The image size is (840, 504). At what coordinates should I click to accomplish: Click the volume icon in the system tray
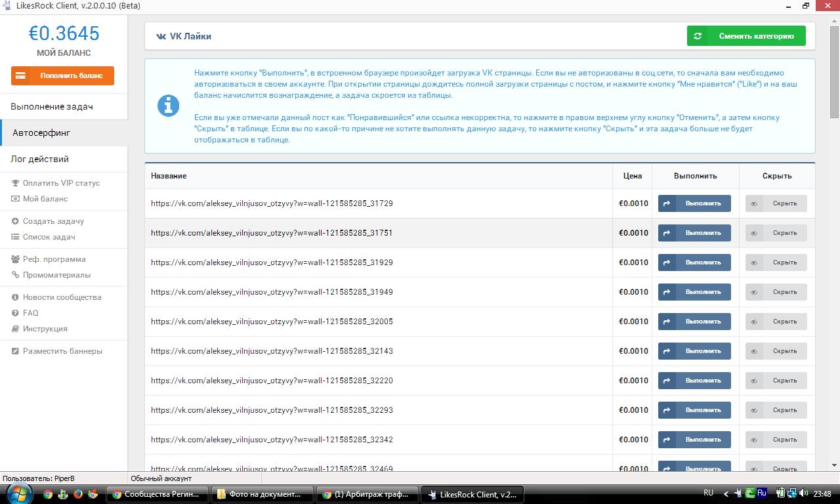pyautogui.click(x=804, y=493)
